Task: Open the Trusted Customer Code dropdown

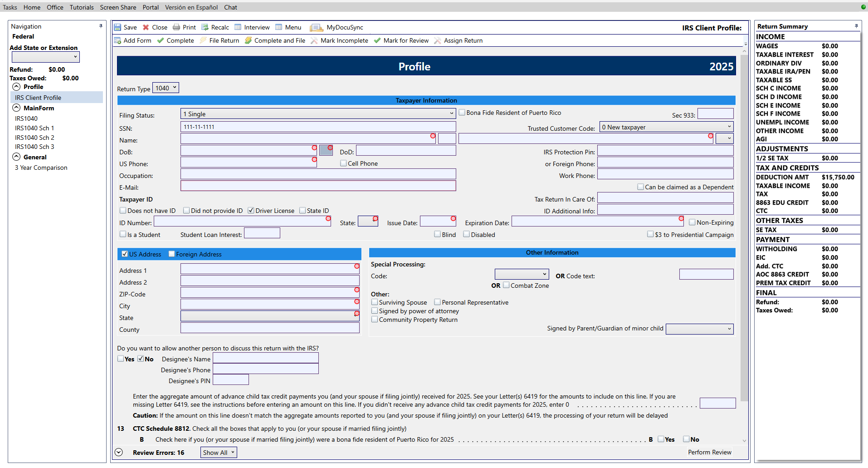Action: [x=666, y=127]
